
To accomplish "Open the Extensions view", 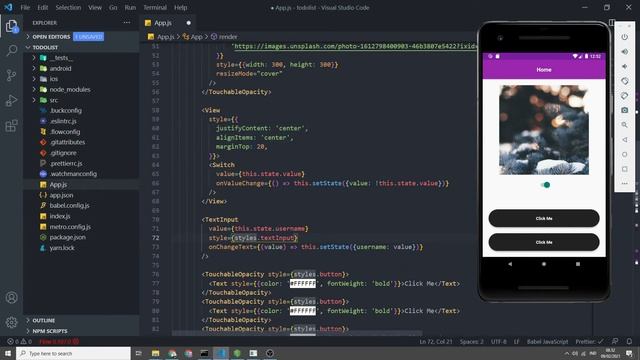I will coord(11,125).
